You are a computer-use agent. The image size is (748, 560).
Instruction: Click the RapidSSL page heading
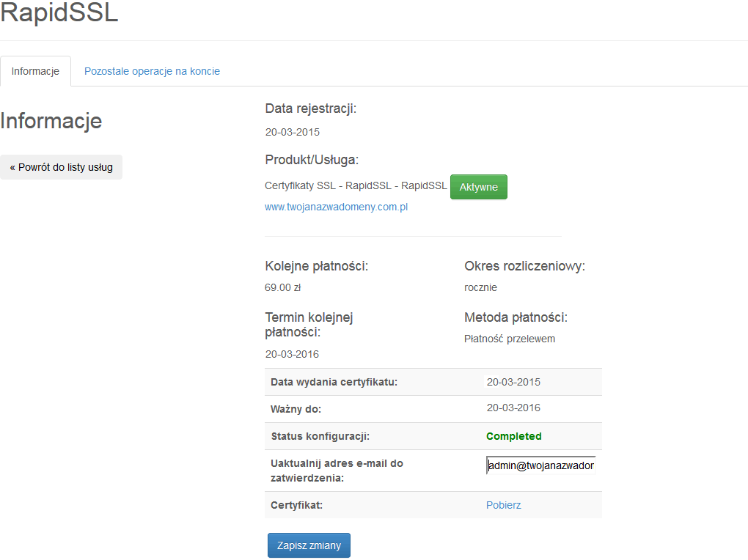pos(59,12)
